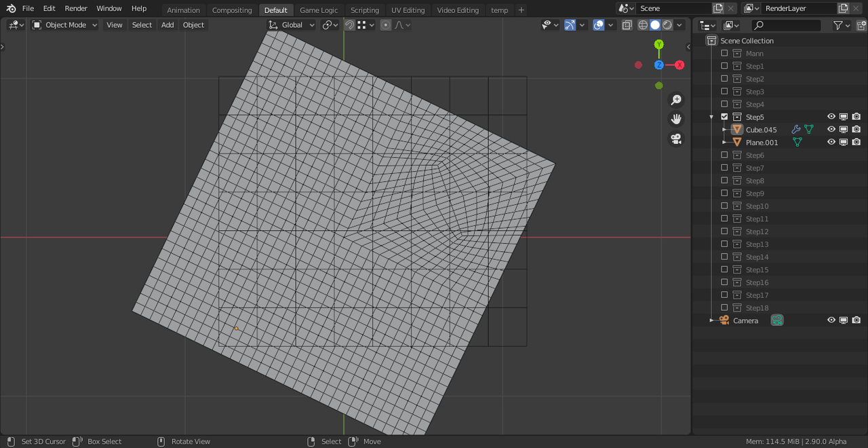Toggle X-ray view in the viewport header
The image size is (868, 448).
[x=627, y=25]
